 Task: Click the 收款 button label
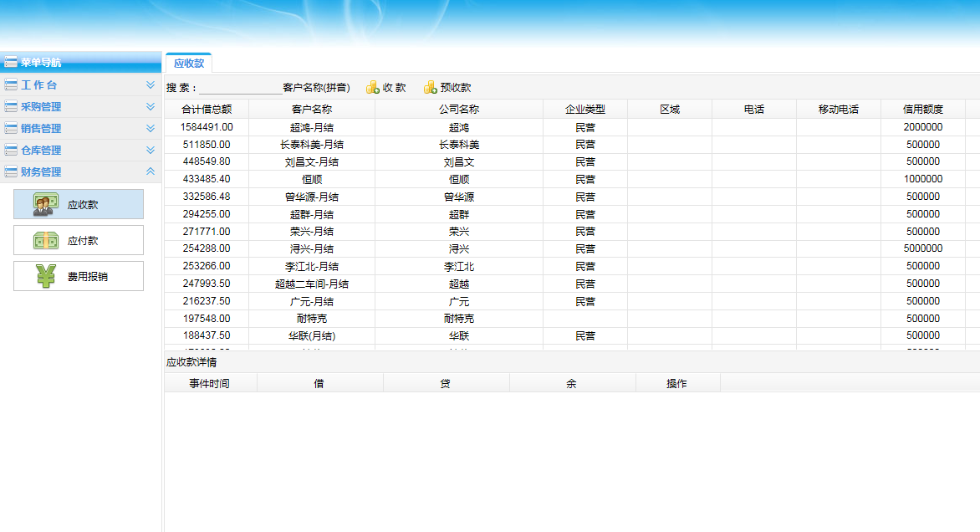pyautogui.click(x=395, y=88)
